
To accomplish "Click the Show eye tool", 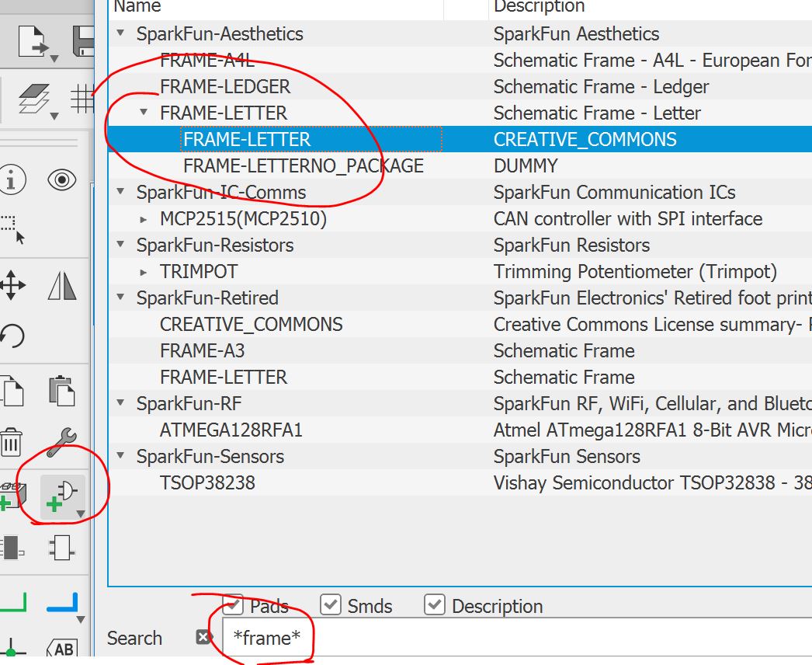I will (x=61, y=180).
